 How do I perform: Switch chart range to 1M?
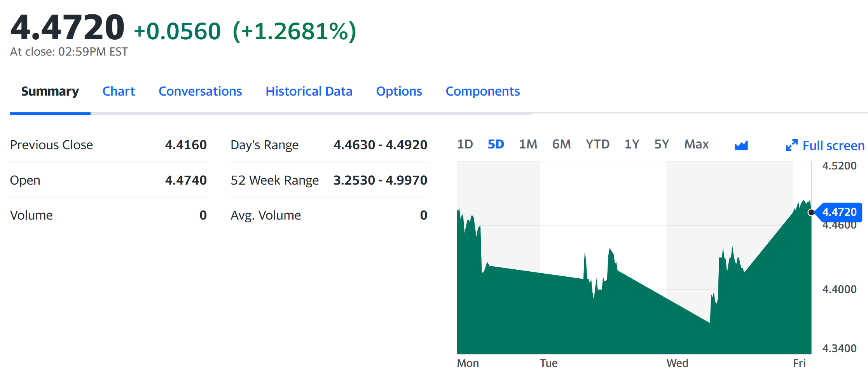click(x=528, y=145)
